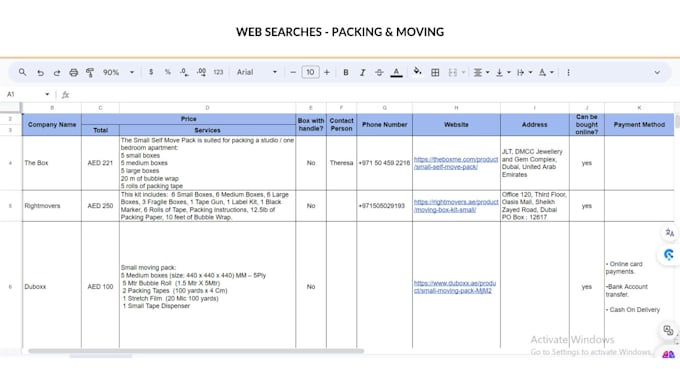Toggle italic formatting
The width and height of the screenshot is (680, 383).
coord(363,72)
